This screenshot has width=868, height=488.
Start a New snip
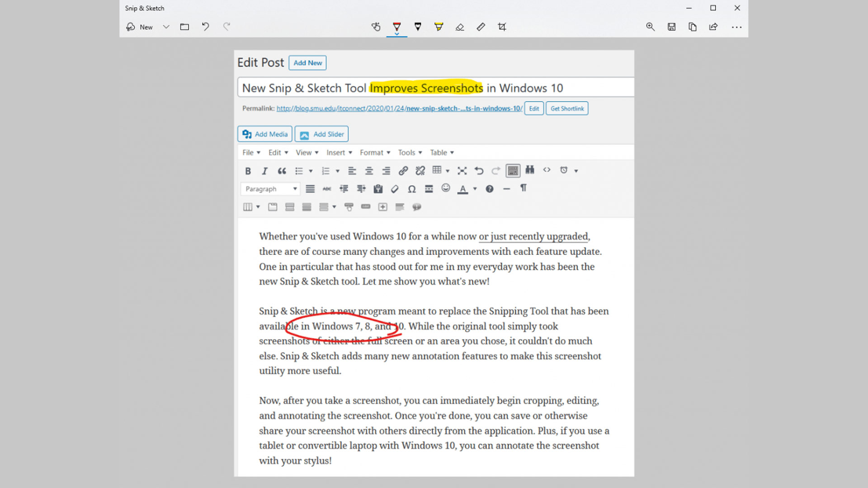click(139, 27)
